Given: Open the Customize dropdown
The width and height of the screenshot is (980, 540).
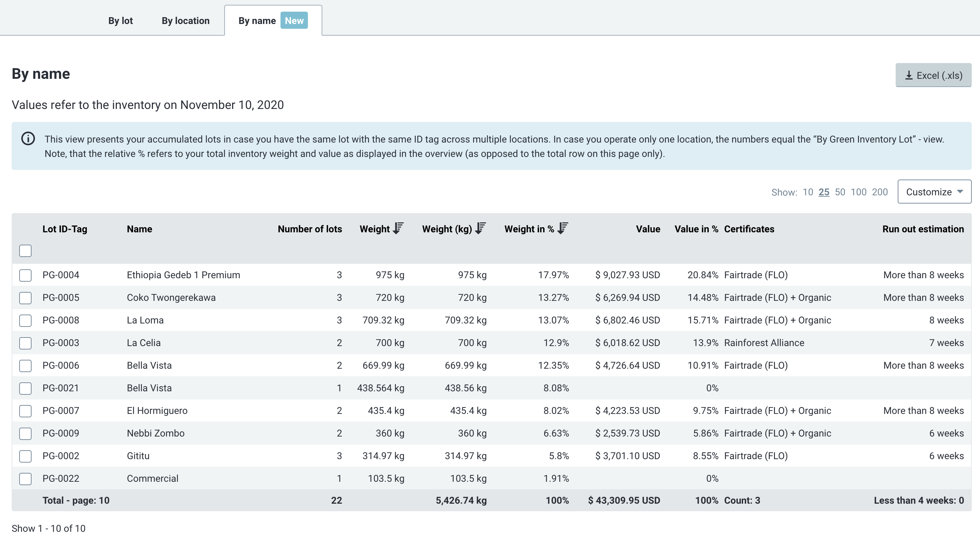Looking at the screenshot, I should [934, 192].
